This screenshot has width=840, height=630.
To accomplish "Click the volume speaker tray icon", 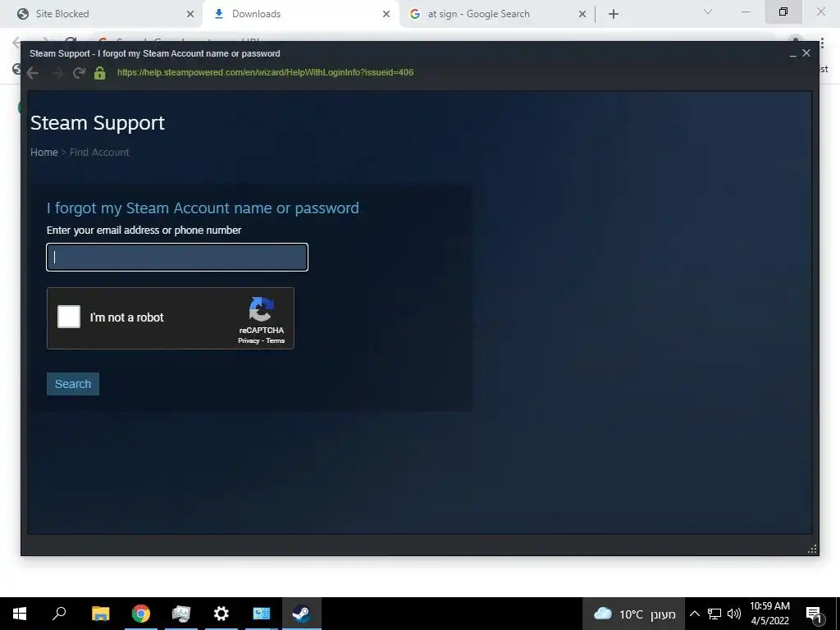I will coord(734,614).
